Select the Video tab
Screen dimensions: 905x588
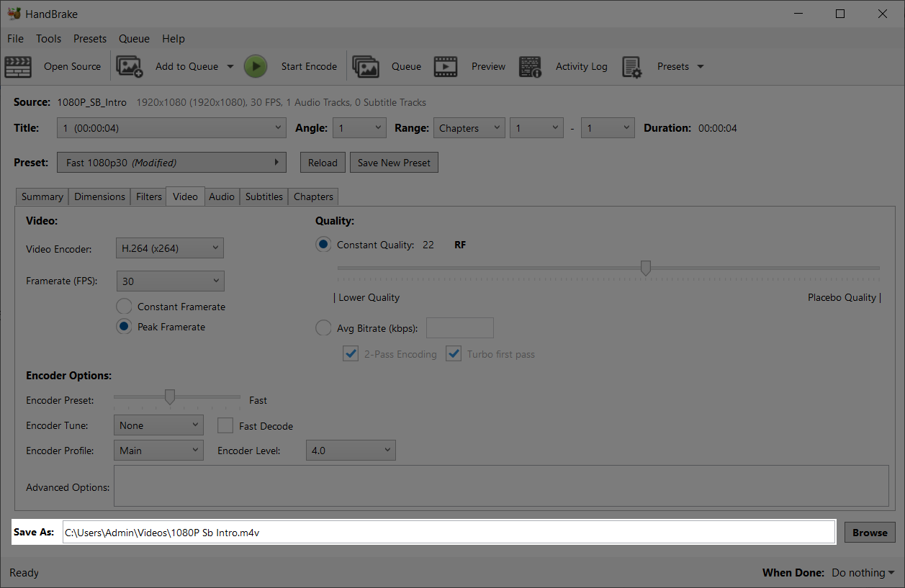click(x=185, y=196)
